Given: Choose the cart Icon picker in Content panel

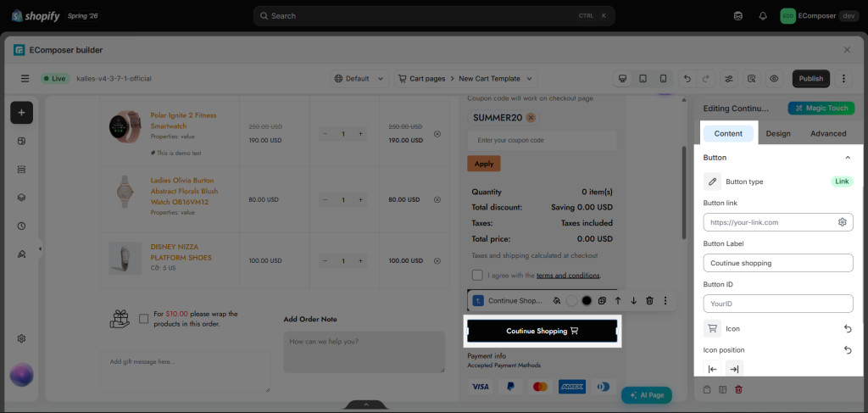Looking at the screenshot, I should tap(712, 328).
